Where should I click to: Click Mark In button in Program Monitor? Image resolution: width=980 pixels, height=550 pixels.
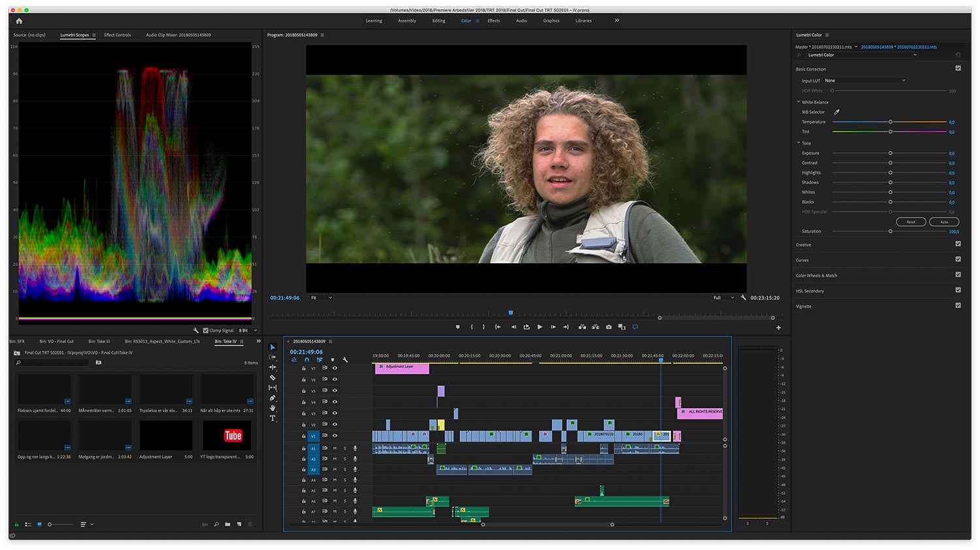click(x=472, y=327)
